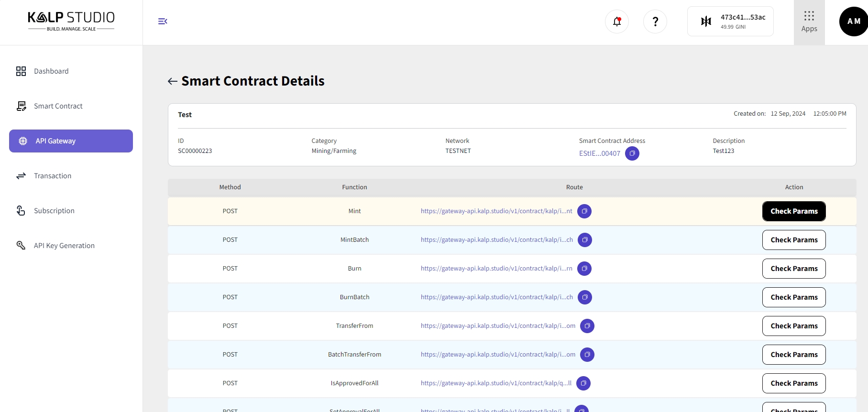Navigate to Dashboard in sidebar
Viewport: 868px width, 412px height.
click(x=51, y=71)
